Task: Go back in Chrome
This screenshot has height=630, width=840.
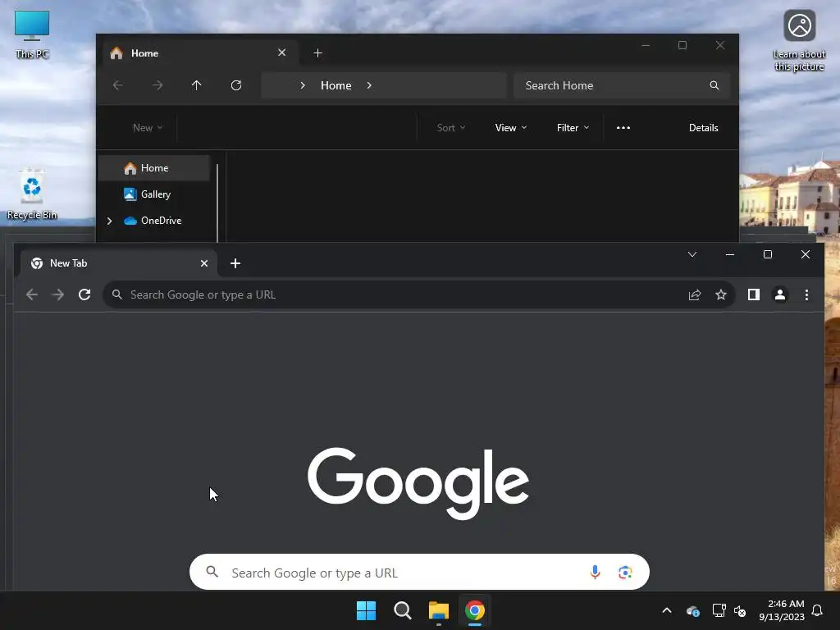Action: click(x=32, y=294)
